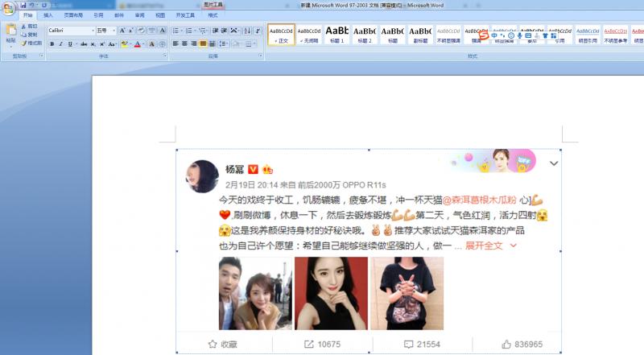Switch to 插入 (Insert) tab
644x355 pixels.
click(48, 15)
